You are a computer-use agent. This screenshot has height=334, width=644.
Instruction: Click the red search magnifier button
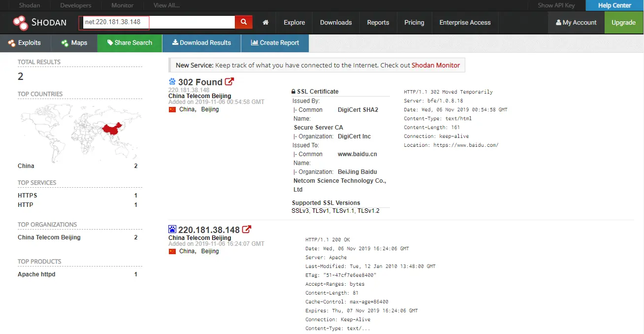click(x=244, y=22)
